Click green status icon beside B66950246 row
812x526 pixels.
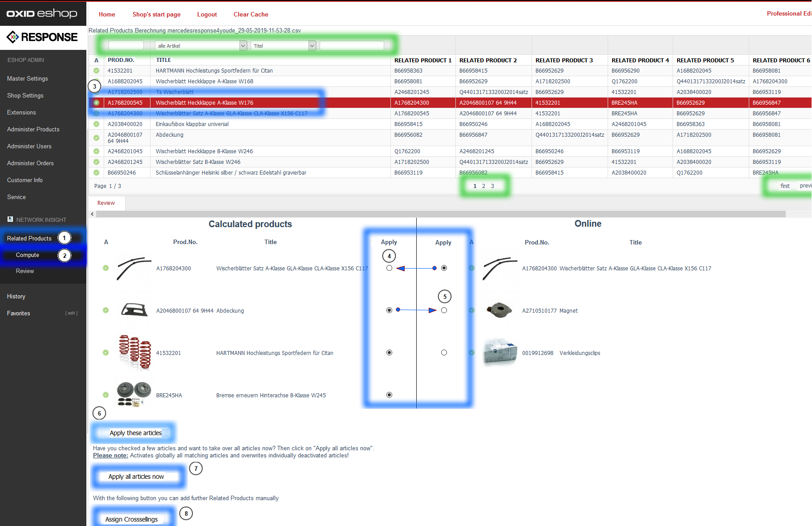(x=97, y=173)
